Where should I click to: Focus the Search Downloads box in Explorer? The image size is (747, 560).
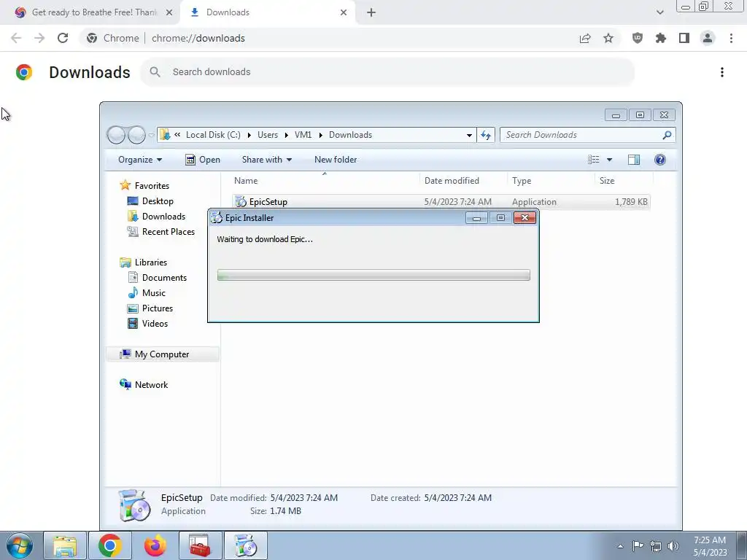587,135
